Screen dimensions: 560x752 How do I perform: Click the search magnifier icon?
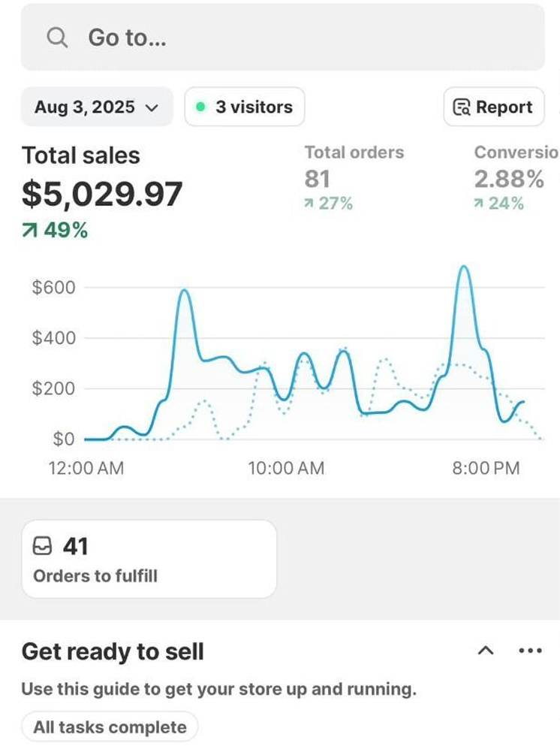tap(57, 38)
